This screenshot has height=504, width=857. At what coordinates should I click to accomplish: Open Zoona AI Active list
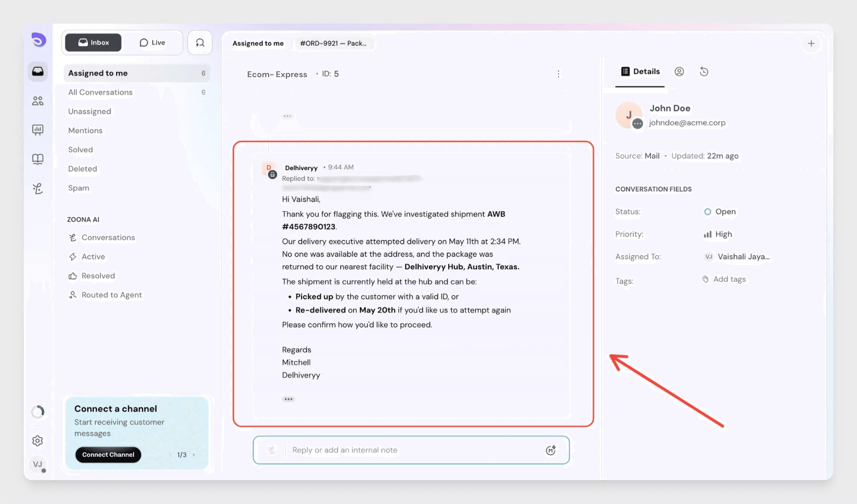87,257
